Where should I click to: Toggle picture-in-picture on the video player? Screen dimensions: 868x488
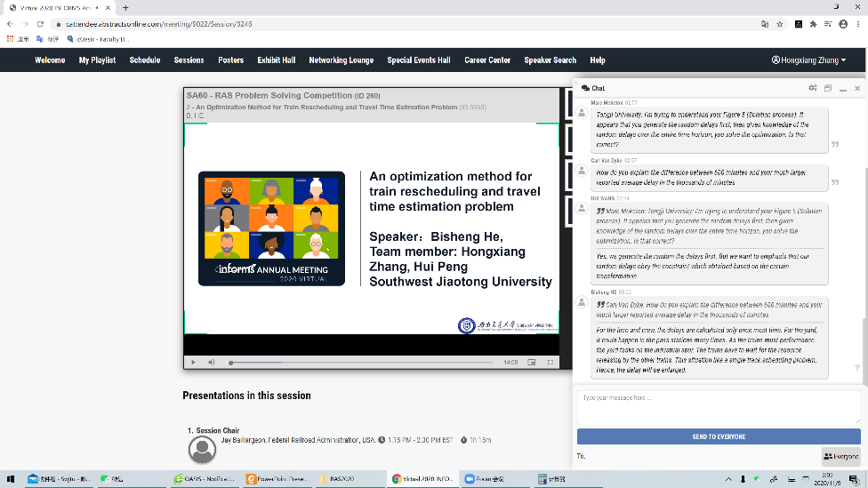(x=532, y=363)
